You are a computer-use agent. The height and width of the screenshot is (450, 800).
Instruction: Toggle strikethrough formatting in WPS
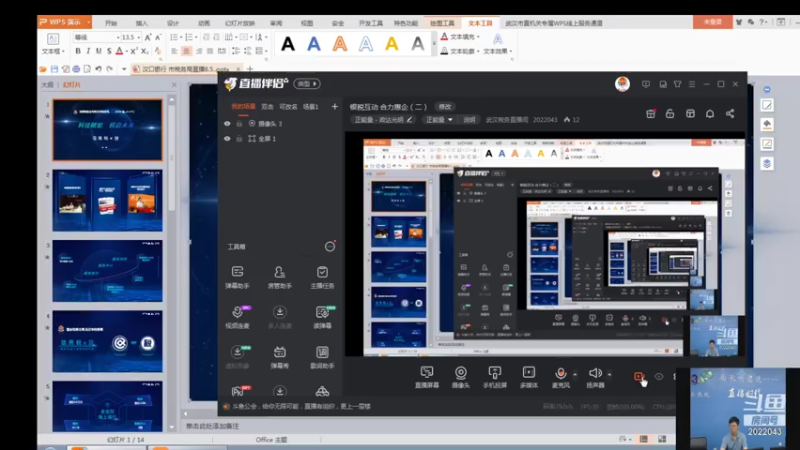[x=109, y=51]
